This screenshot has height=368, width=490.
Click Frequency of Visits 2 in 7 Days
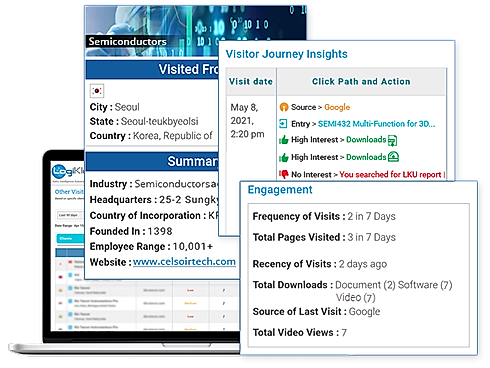coord(324,216)
